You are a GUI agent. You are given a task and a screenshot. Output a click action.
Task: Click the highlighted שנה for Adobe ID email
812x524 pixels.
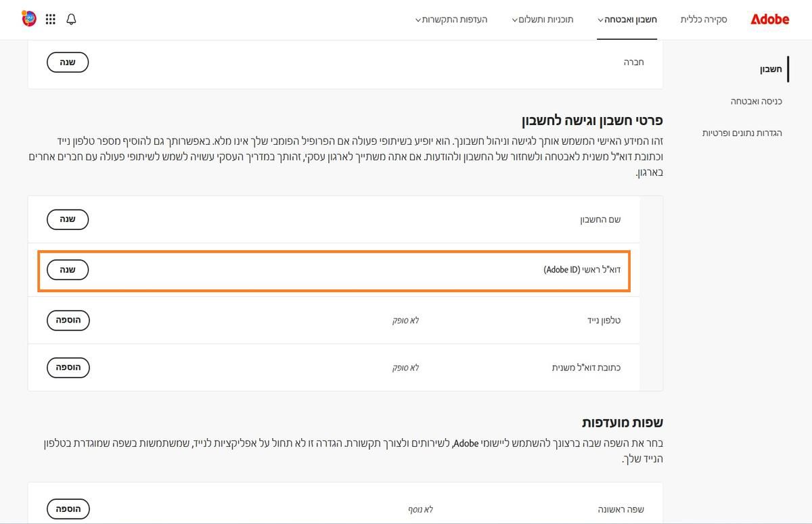tap(68, 269)
